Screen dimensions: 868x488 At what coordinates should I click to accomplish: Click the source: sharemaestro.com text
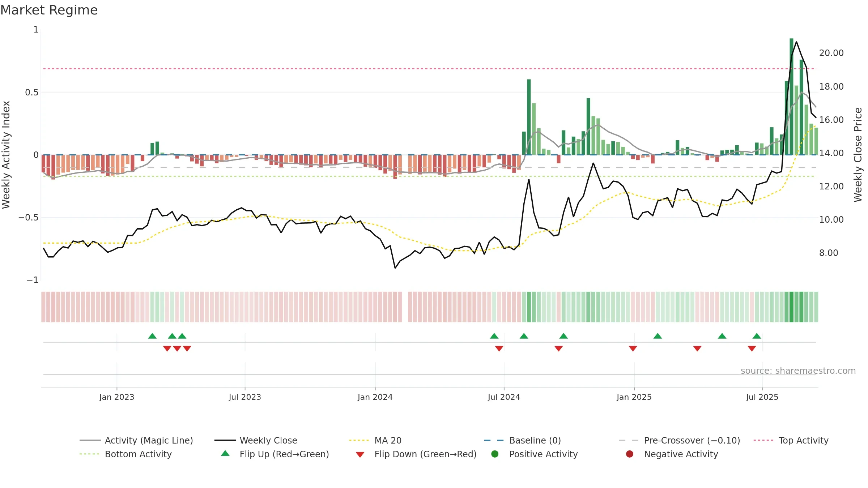coord(798,371)
